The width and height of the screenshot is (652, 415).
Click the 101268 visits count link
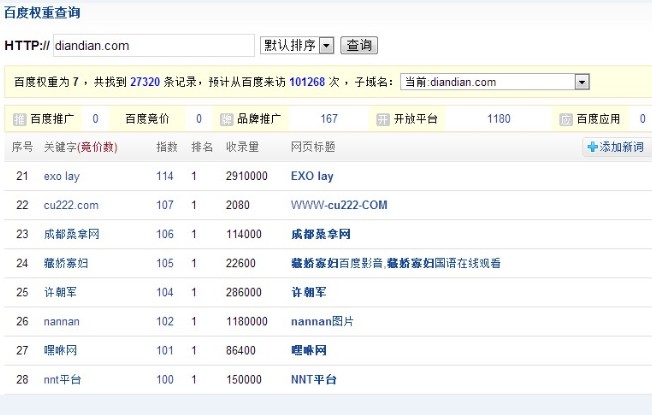[307, 82]
